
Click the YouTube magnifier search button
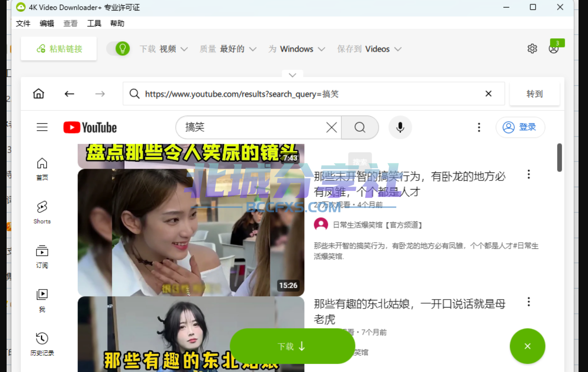360,127
